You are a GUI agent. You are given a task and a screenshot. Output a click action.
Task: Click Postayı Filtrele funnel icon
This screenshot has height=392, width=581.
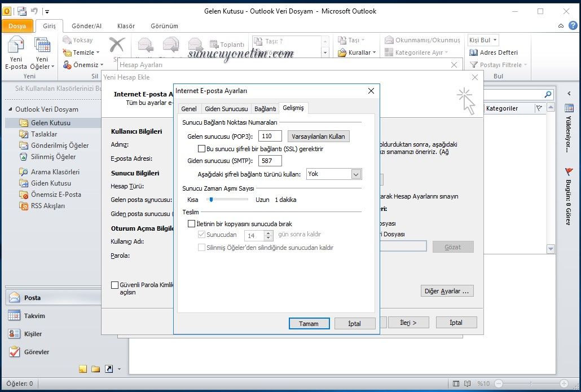point(474,65)
